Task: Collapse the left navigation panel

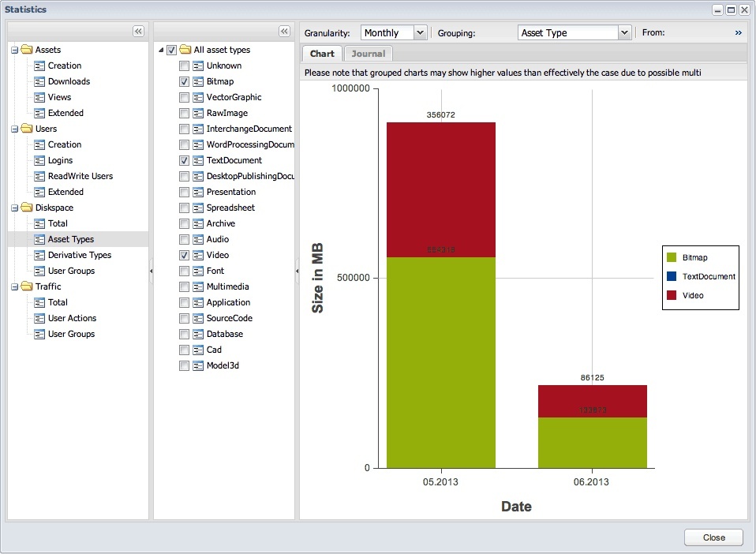Action: (138, 32)
